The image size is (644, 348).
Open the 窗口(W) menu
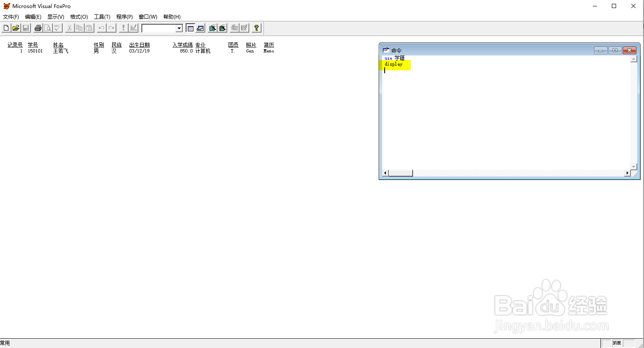coord(148,17)
